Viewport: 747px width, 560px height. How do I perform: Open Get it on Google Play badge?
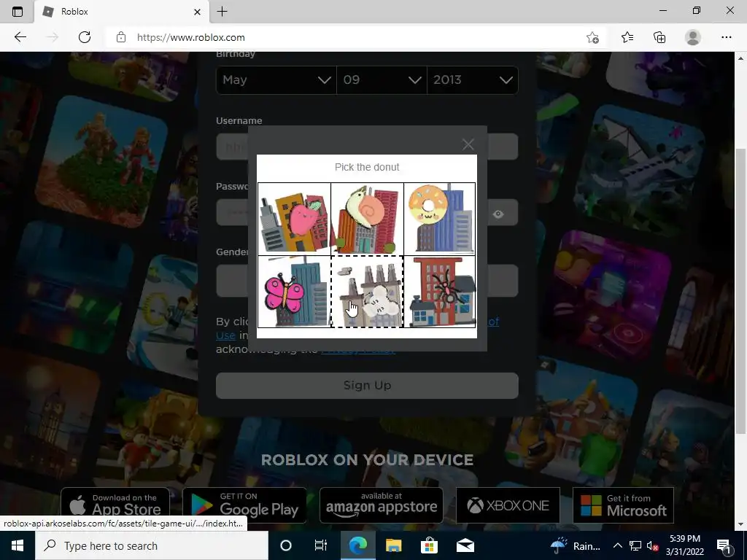pyautogui.click(x=245, y=505)
